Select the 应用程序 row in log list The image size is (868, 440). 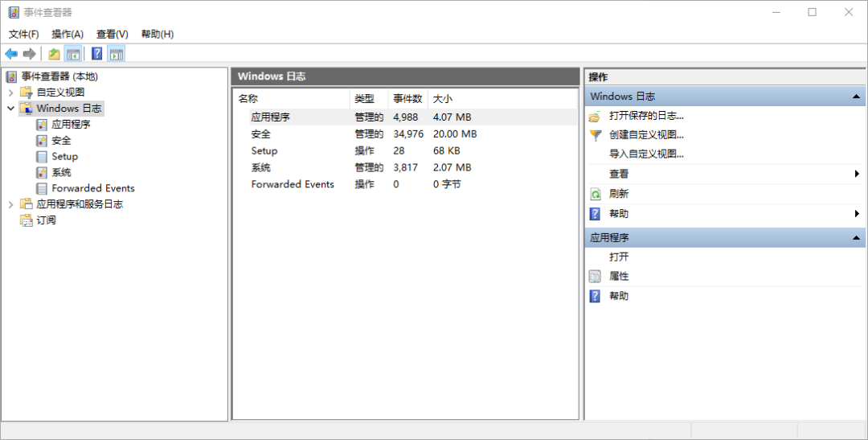[x=406, y=117]
